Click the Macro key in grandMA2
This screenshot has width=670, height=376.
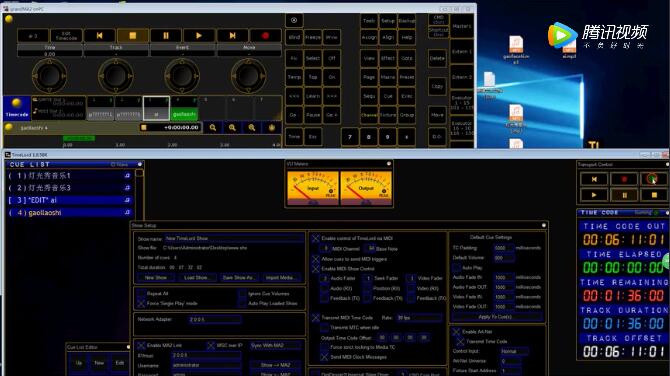point(388,77)
